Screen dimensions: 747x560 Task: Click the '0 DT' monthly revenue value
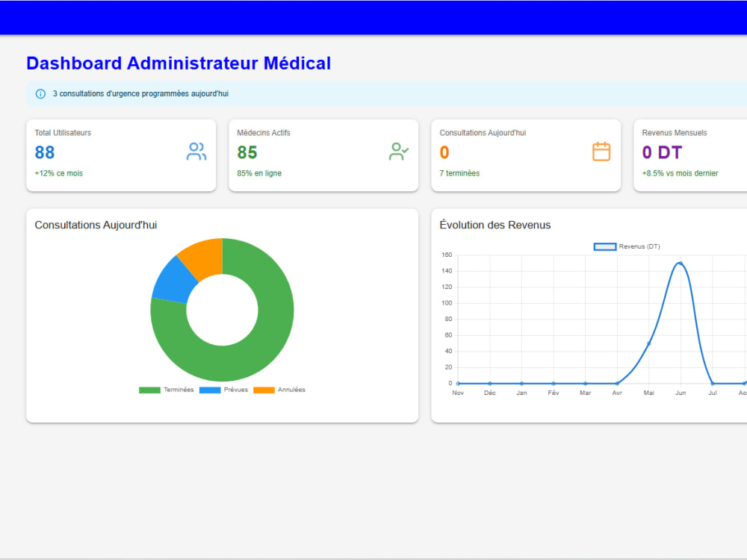(x=662, y=152)
